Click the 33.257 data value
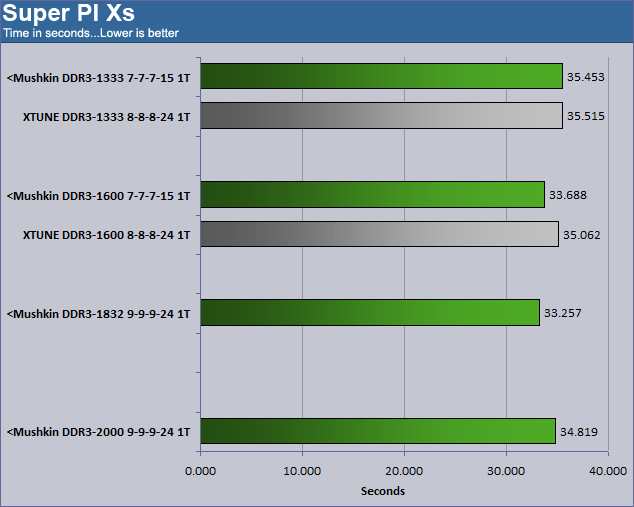 562,313
